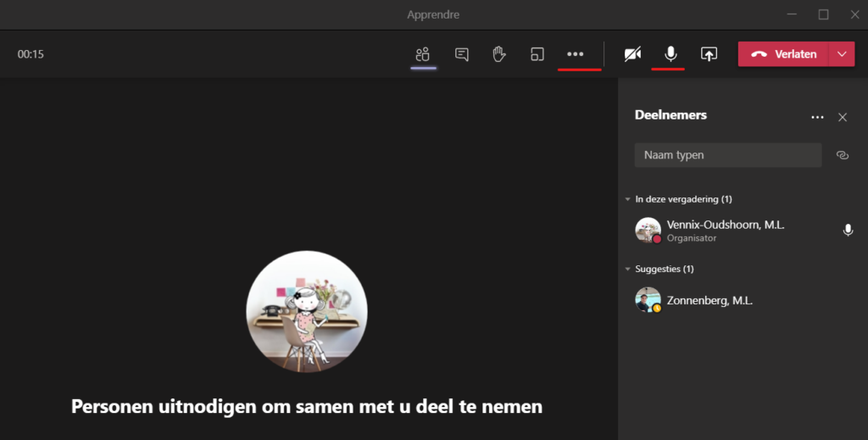Click the Naam typen search field
The width and height of the screenshot is (868, 440).
pyautogui.click(x=727, y=155)
